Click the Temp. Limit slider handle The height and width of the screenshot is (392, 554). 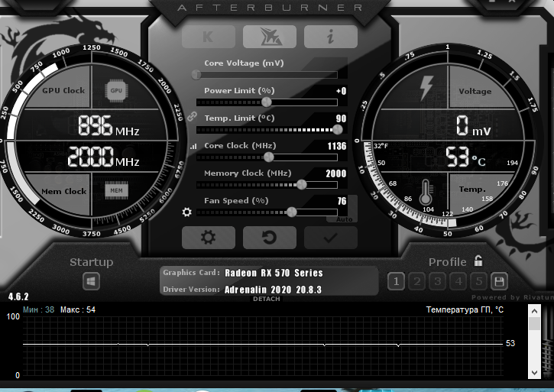tap(338, 130)
